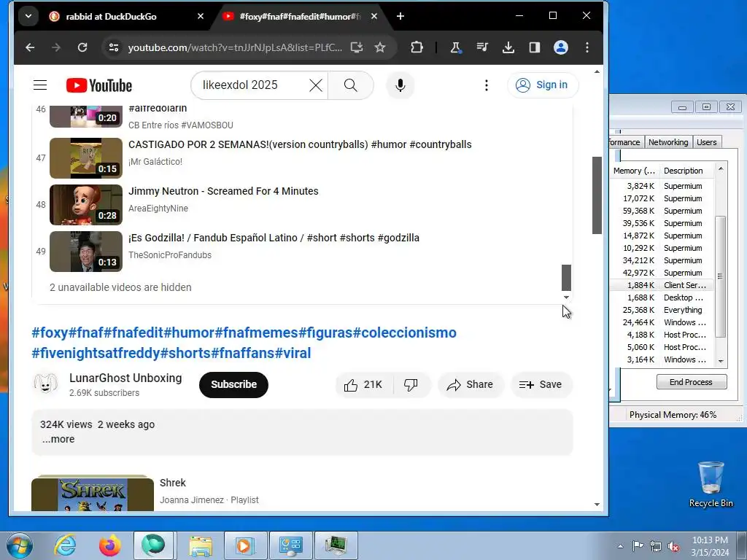
Task: Click the #foxy#fnaf hashtag title link
Action: pyautogui.click(x=244, y=343)
